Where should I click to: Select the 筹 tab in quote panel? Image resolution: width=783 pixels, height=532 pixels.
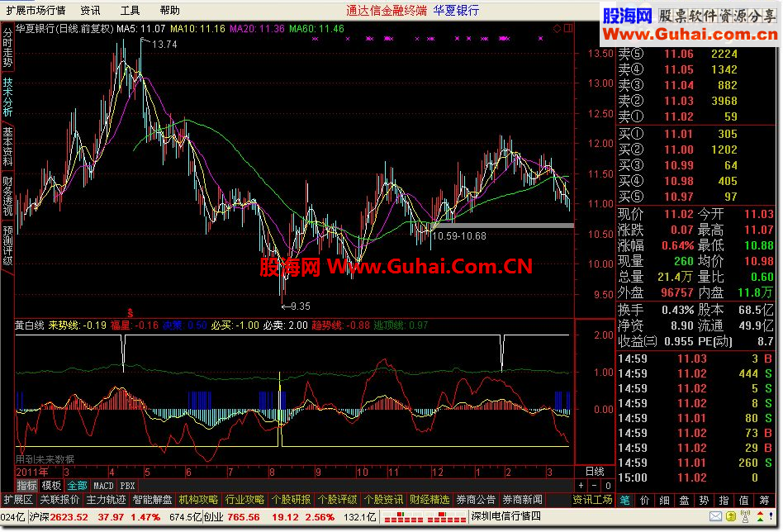765,500
